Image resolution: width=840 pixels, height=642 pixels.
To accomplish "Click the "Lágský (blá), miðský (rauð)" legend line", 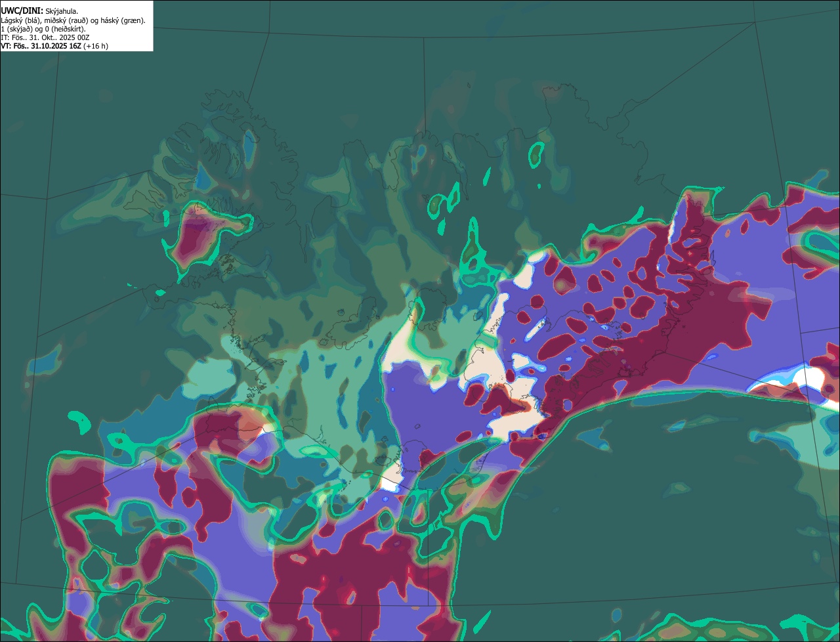I will [73, 20].
